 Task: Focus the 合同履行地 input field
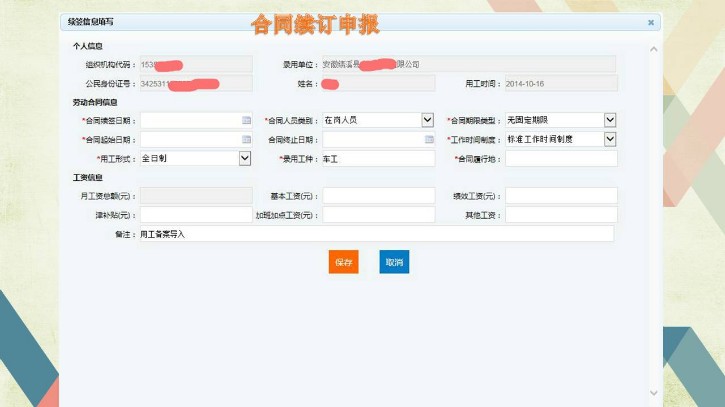561,159
